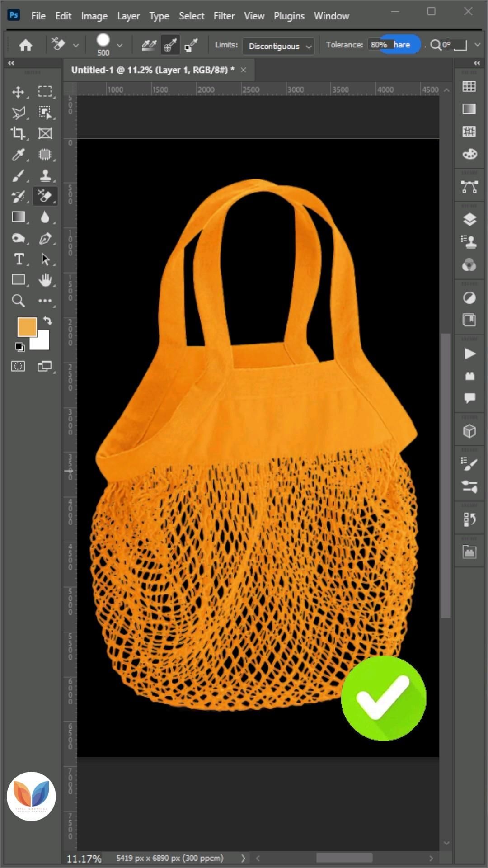Viewport: 488px width, 868px height.
Task: Expand the options bar overflow chevron
Action: [x=477, y=45]
